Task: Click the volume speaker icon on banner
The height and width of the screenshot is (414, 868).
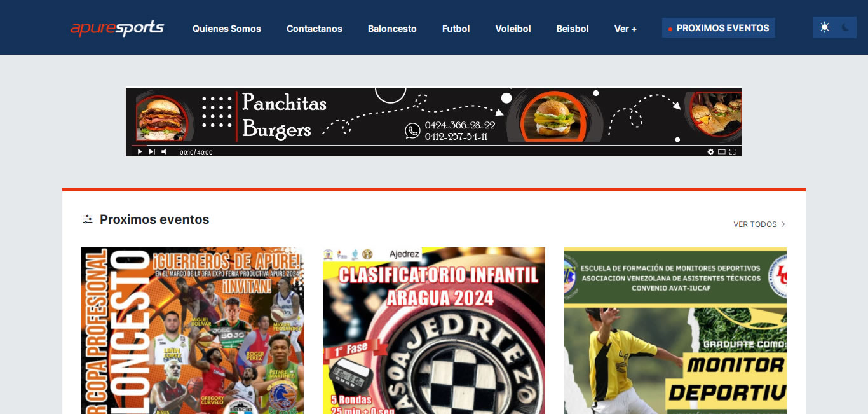Action: pyautogui.click(x=163, y=151)
